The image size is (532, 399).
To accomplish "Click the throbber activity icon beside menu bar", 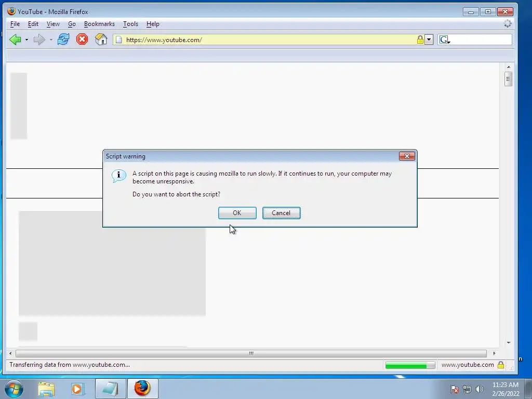I will pos(508,24).
